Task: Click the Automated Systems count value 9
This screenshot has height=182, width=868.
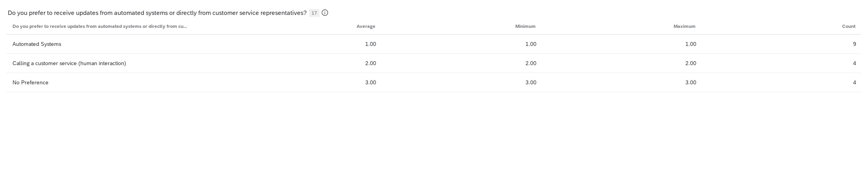Action: (854, 44)
